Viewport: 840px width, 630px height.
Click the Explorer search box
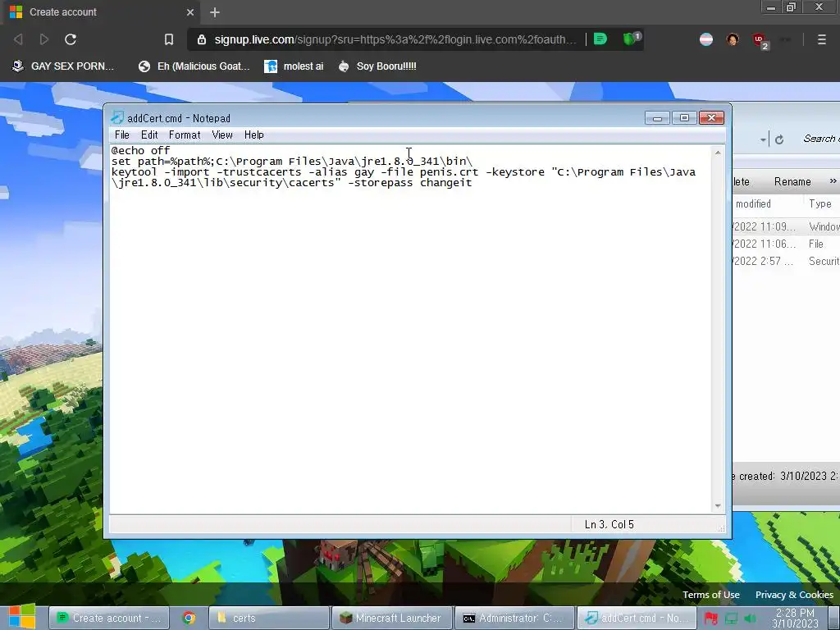coord(819,139)
